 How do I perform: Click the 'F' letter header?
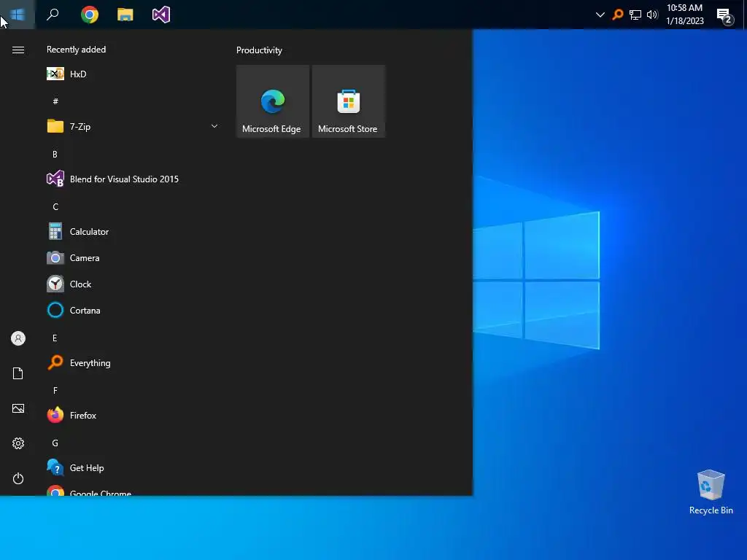55,391
